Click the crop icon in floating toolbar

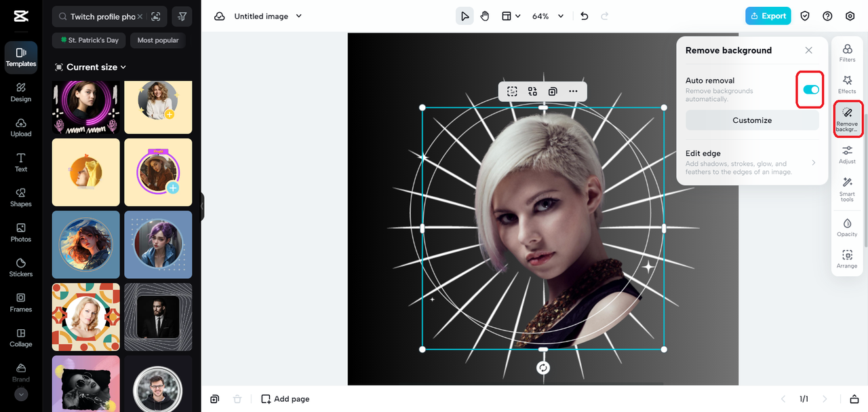click(512, 91)
